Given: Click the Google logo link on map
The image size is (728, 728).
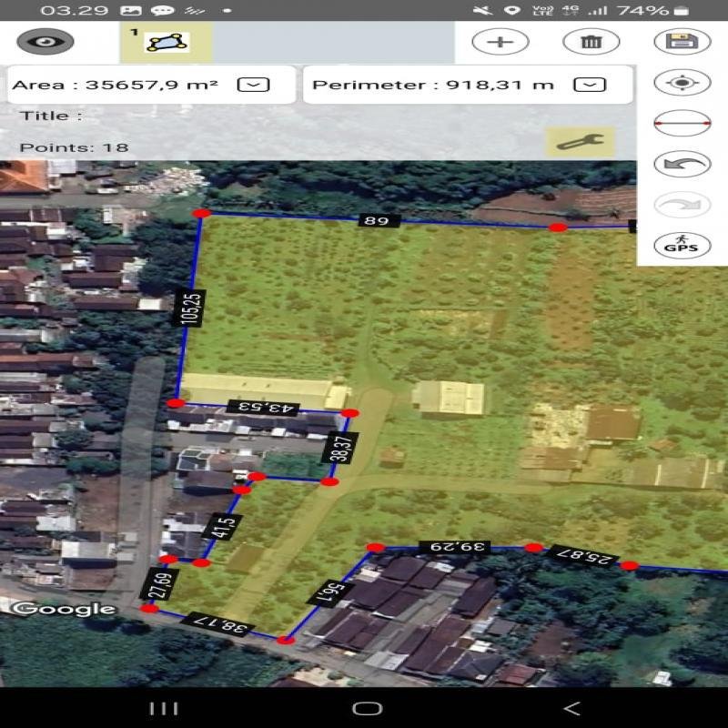Looking at the screenshot, I should [x=64, y=609].
